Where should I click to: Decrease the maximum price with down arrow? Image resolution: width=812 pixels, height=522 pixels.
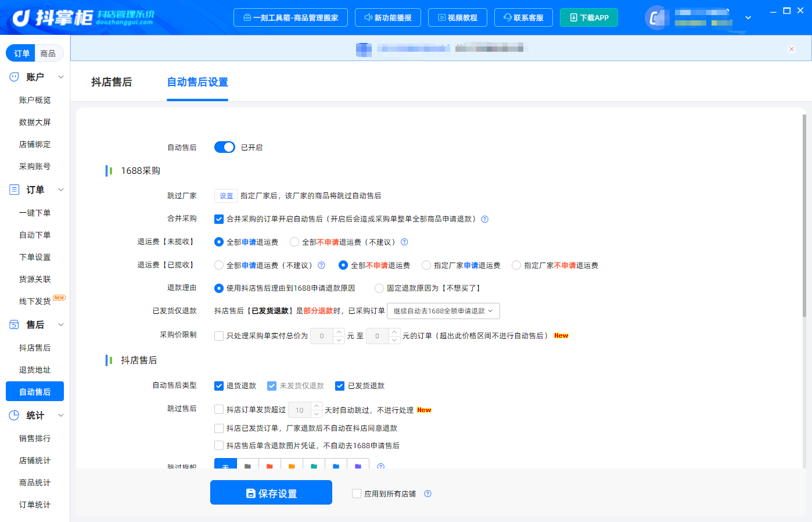[394, 340]
